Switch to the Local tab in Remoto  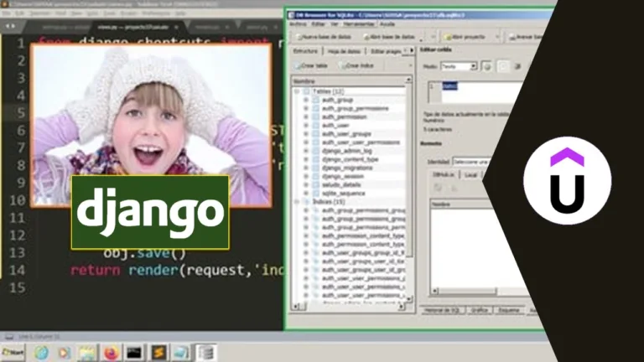click(x=470, y=175)
